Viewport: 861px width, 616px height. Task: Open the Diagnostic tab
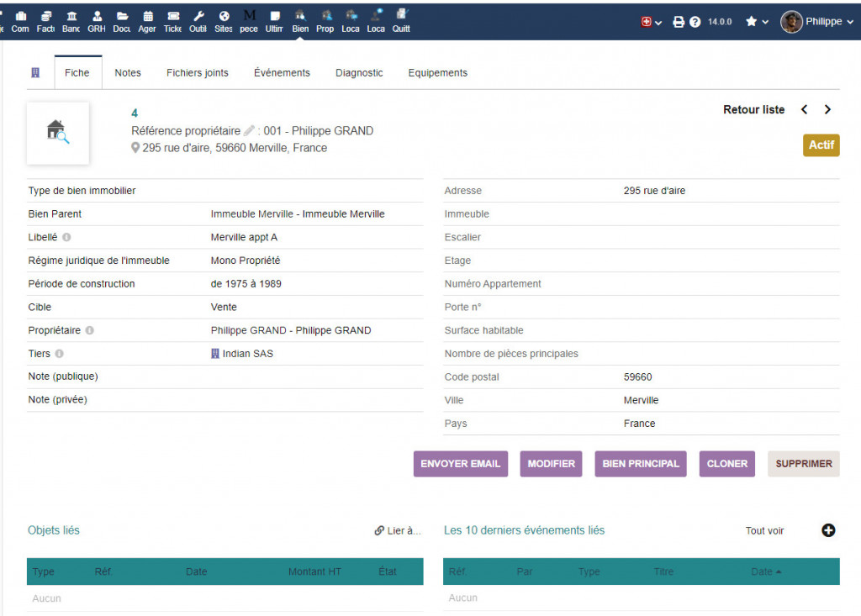[x=359, y=73]
